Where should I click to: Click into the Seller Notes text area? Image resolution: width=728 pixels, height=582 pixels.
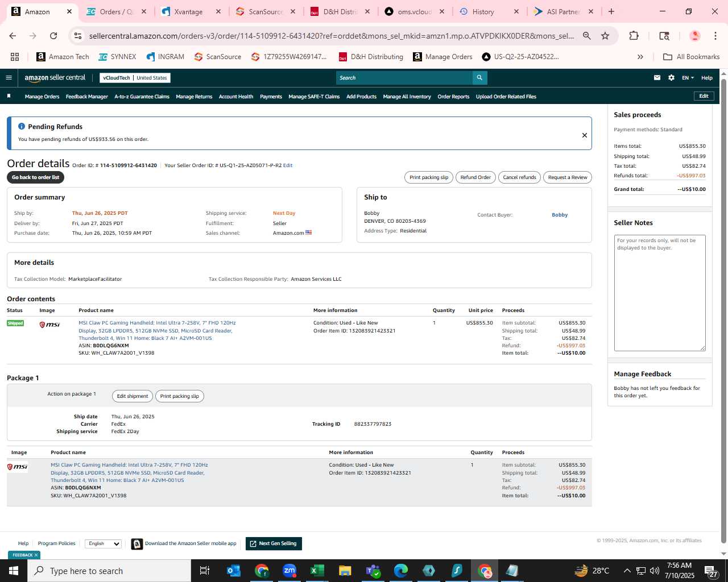pos(660,293)
